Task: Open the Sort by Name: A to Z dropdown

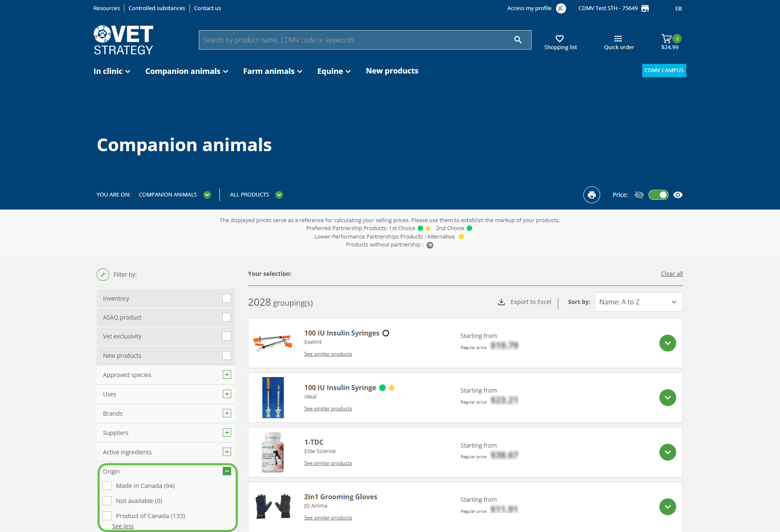Action: pyautogui.click(x=638, y=302)
